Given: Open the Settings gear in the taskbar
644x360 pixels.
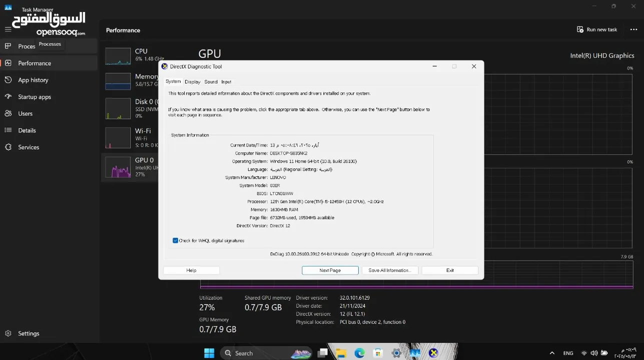Looking at the screenshot, I should coord(396,353).
